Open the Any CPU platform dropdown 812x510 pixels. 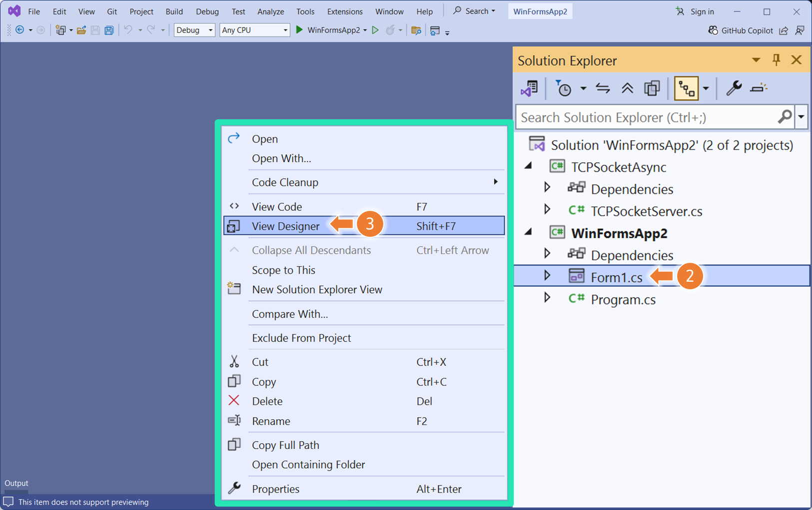[254, 30]
